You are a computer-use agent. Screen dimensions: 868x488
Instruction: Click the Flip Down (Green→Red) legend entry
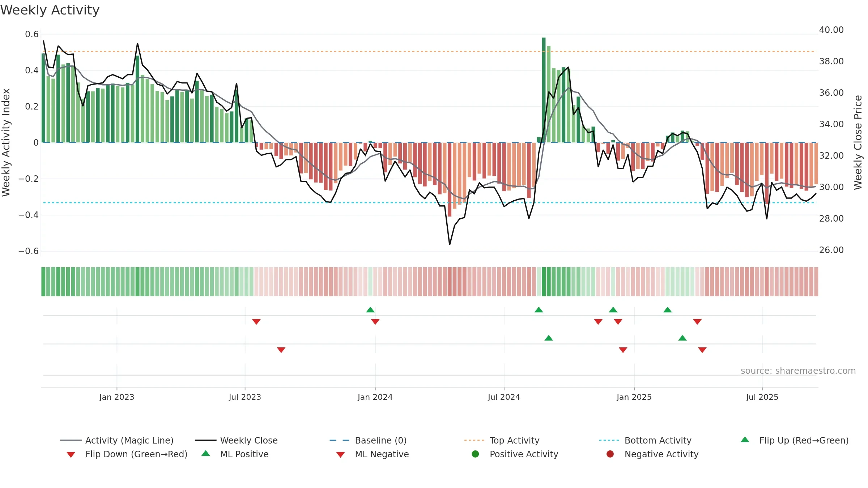click(127, 454)
